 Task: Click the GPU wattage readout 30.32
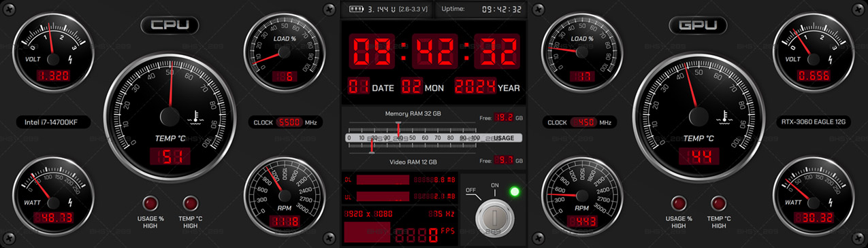pyautogui.click(x=814, y=218)
